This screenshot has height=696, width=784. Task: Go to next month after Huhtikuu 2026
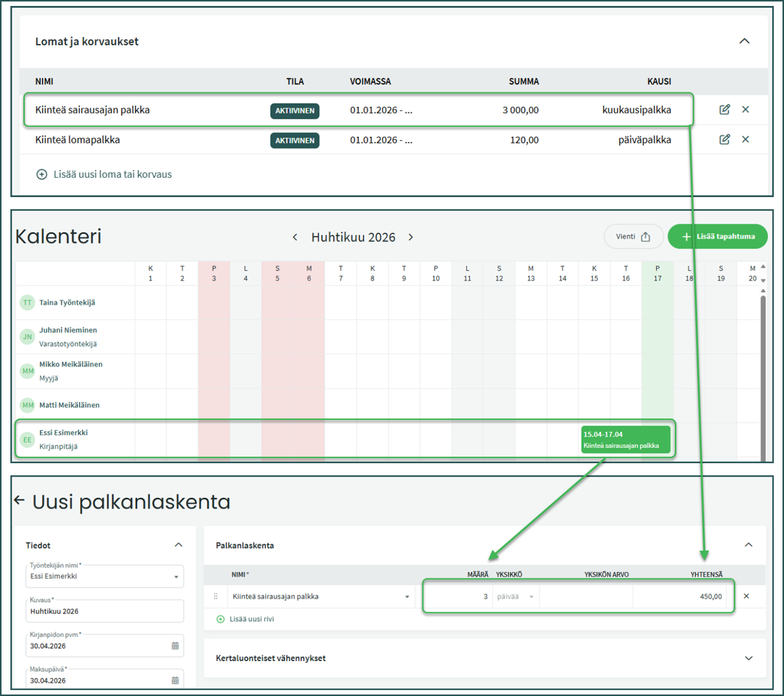pyautogui.click(x=411, y=237)
